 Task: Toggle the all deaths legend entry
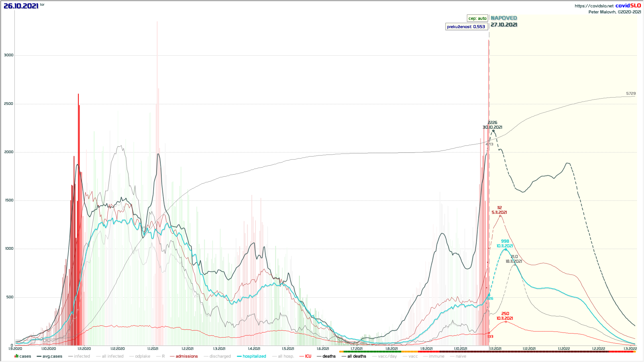pyautogui.click(x=357, y=356)
